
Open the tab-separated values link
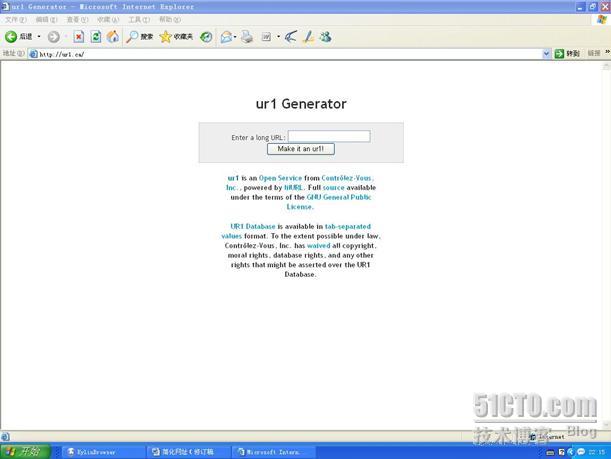tap(348, 226)
